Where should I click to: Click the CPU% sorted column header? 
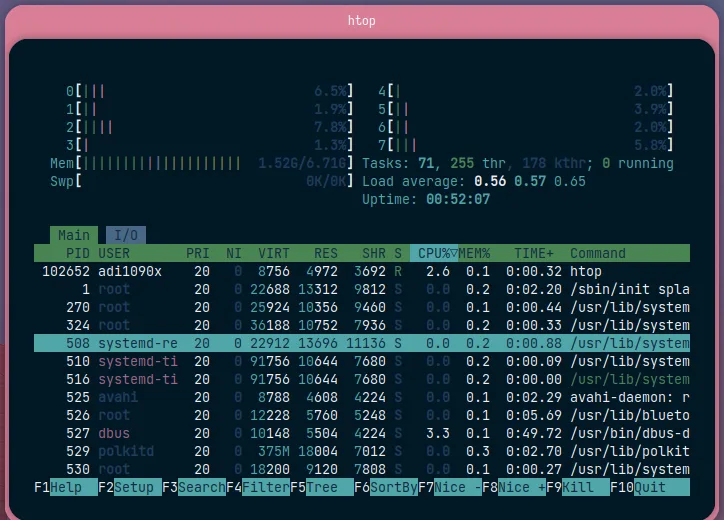pos(434,253)
